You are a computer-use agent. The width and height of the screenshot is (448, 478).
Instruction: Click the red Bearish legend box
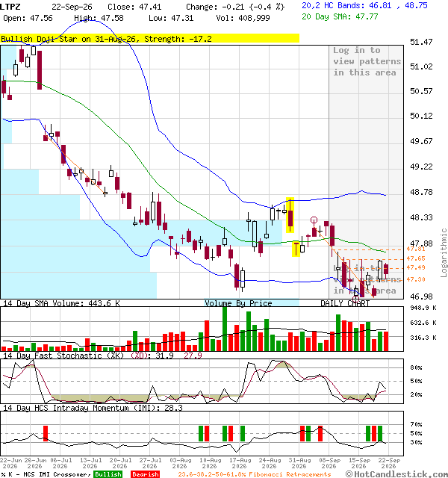click(145, 474)
